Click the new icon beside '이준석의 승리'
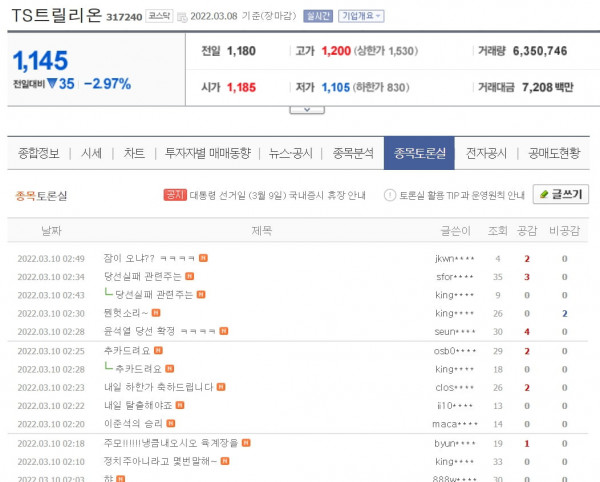This screenshot has height=482, width=600. [x=171, y=423]
